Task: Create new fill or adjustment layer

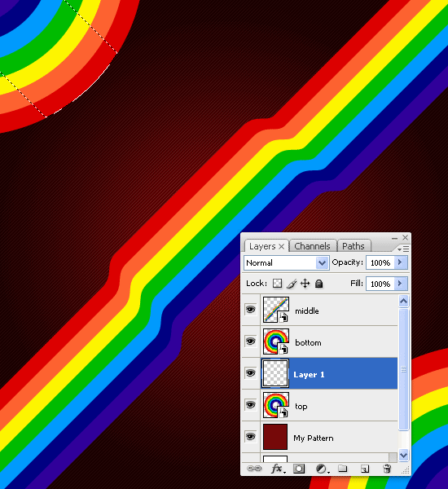Action: point(322,469)
